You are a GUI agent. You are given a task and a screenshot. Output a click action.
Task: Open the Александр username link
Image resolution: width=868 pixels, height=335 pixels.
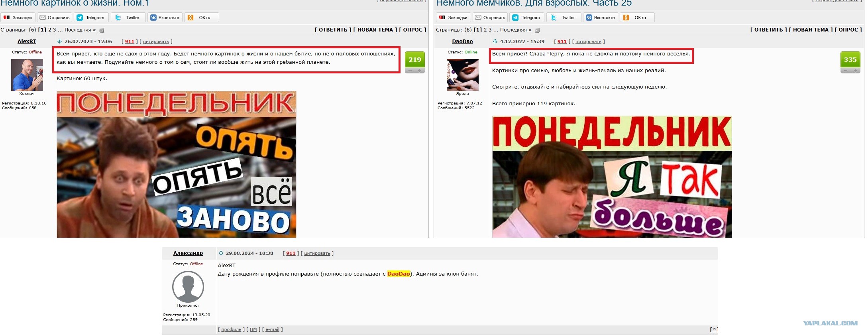tap(188, 253)
